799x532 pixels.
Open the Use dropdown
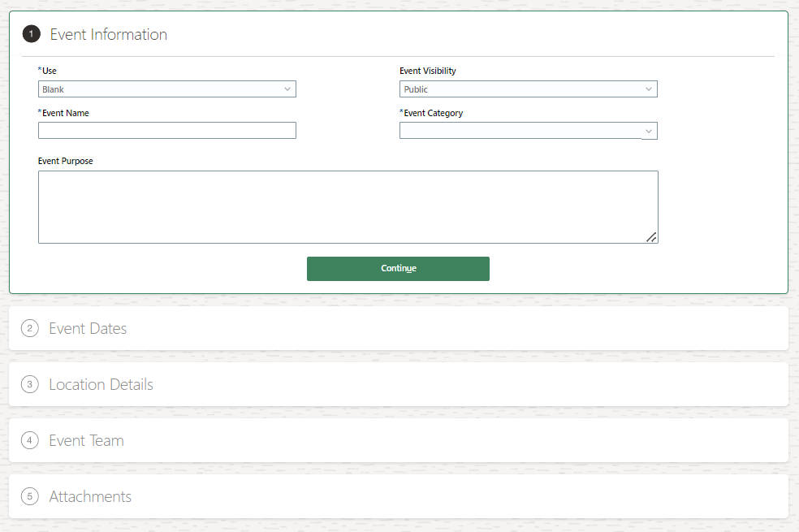[166, 89]
